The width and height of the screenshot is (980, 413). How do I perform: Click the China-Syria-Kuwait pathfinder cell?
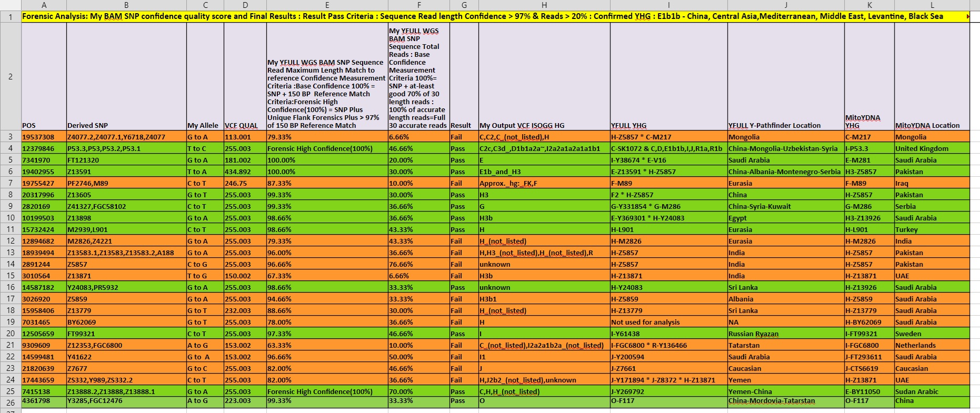[786, 206]
